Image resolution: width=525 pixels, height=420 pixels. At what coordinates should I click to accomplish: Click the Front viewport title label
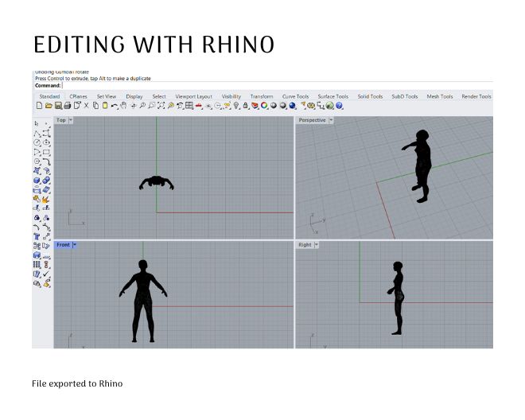pos(63,245)
